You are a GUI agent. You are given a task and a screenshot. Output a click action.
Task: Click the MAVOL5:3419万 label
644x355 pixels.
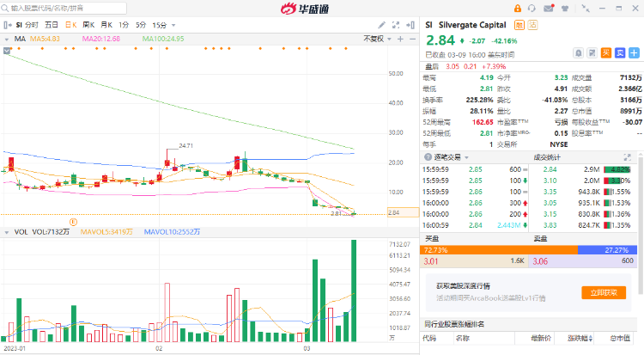[x=106, y=232]
